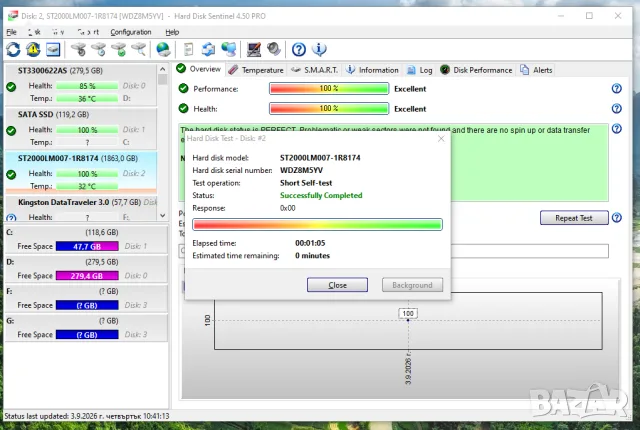Click the disk list scroll down arrow
The image size is (640, 430).
click(162, 215)
